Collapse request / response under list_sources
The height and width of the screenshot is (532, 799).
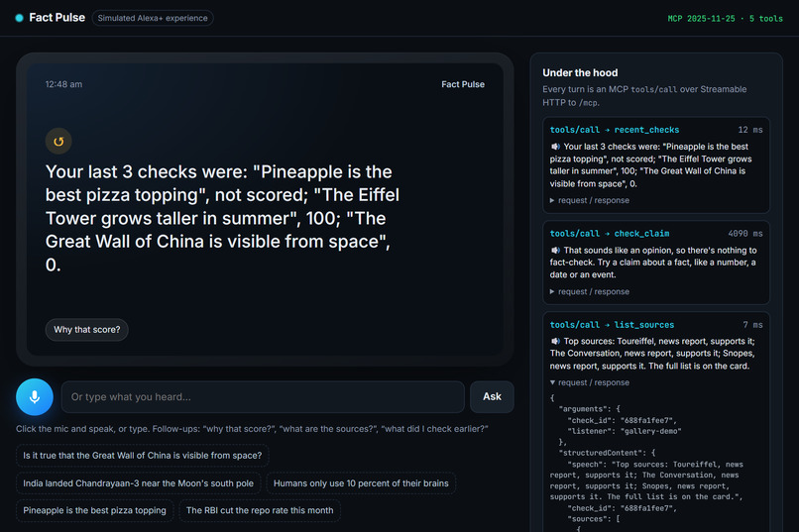point(590,382)
